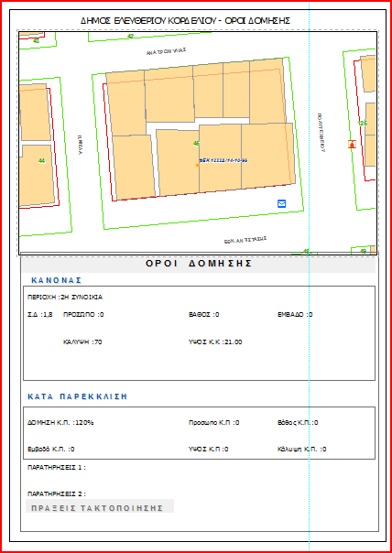Screen dimensions: 392x553
Task: Click block number 42 label
Action: coord(131,36)
